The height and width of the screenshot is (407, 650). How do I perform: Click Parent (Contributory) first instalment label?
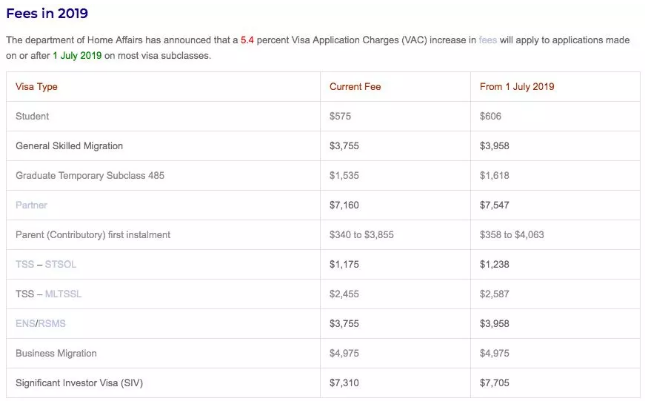pyautogui.click(x=93, y=235)
